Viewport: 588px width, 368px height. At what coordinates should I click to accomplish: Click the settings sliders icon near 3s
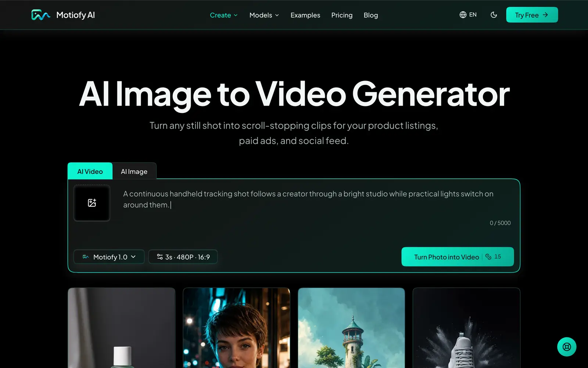tap(160, 256)
